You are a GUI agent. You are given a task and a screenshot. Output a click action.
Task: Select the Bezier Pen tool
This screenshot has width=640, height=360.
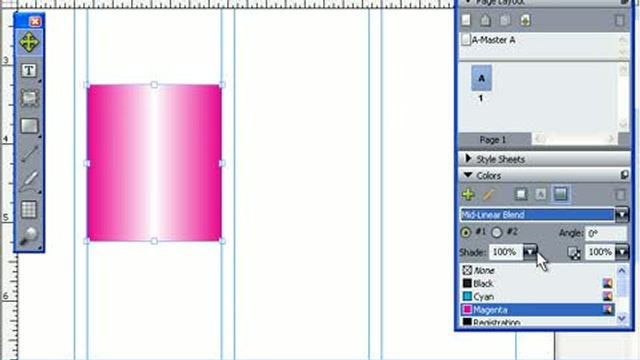(29, 181)
